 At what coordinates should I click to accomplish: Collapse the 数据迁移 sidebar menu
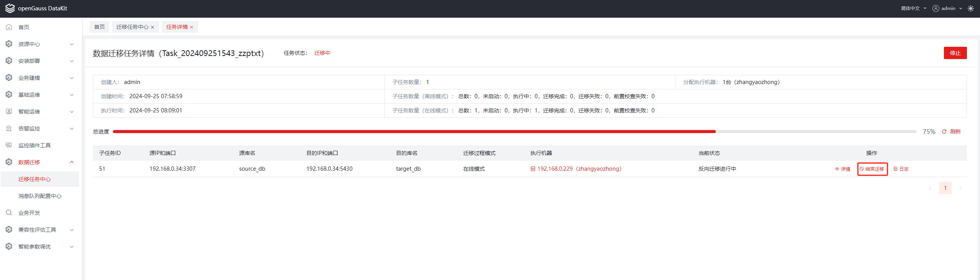40,162
